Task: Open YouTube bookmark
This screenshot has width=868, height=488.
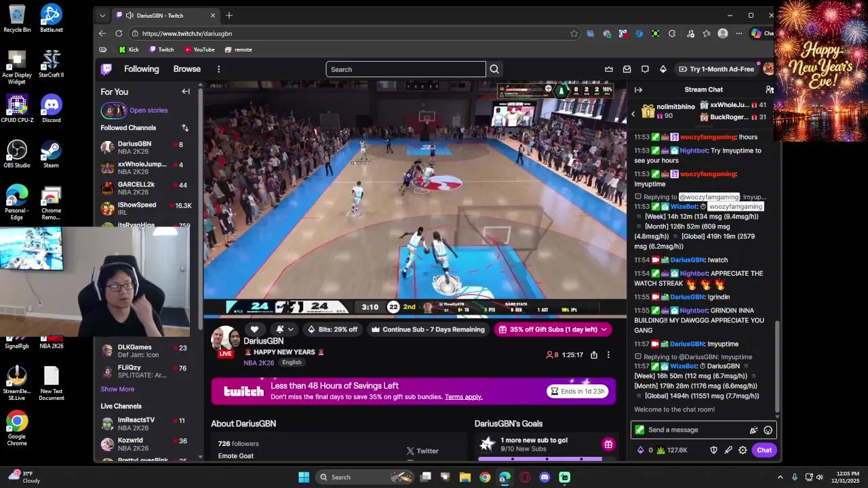Action: pos(199,49)
